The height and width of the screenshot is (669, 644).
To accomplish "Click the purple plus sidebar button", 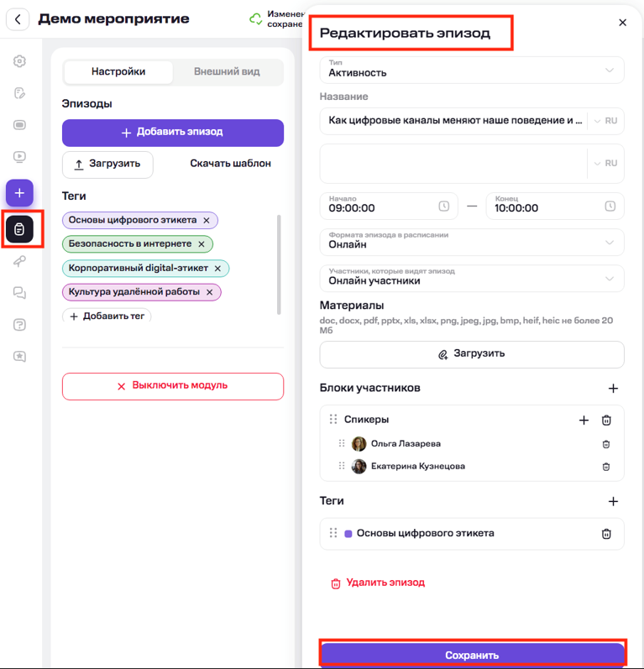I will 19,193.
